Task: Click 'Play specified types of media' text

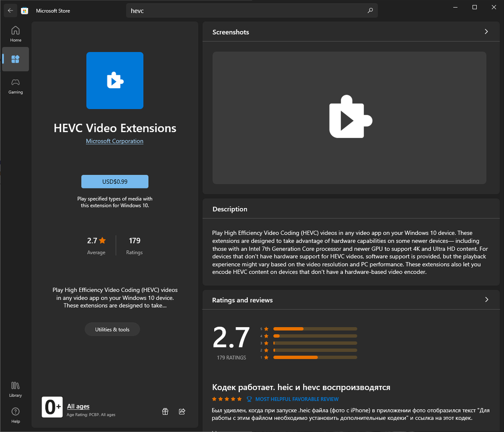Action: coord(115,202)
